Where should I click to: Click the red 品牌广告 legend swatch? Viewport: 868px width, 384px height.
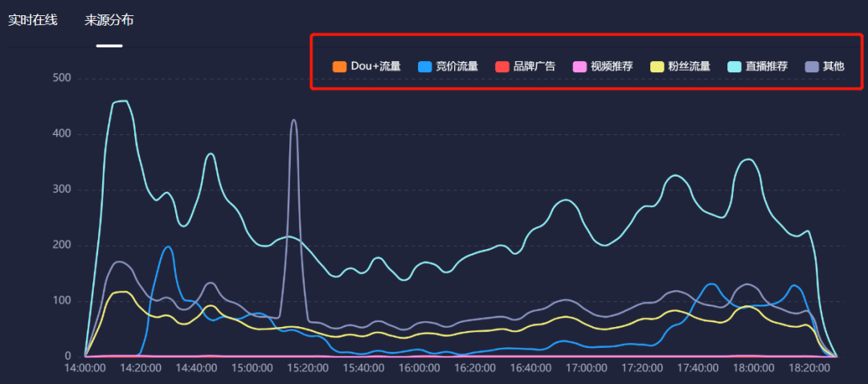click(x=502, y=67)
